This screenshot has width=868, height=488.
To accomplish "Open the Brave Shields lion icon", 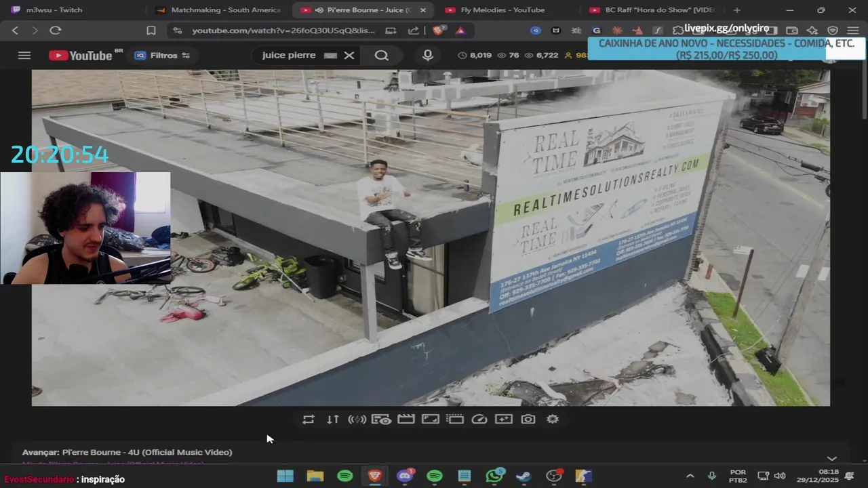I will (x=439, y=30).
